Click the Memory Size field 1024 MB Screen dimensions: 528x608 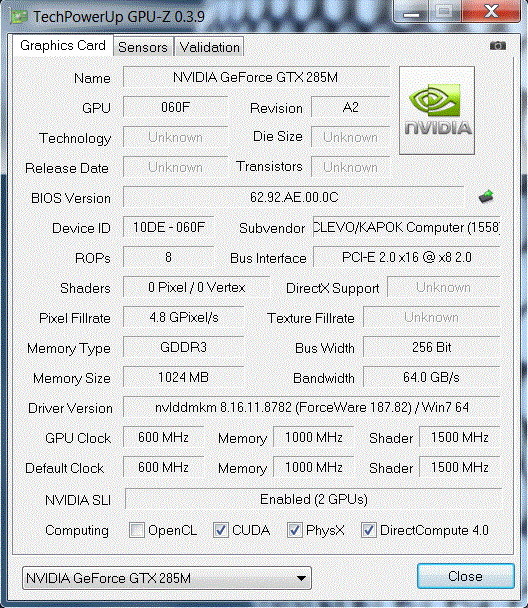[184, 377]
